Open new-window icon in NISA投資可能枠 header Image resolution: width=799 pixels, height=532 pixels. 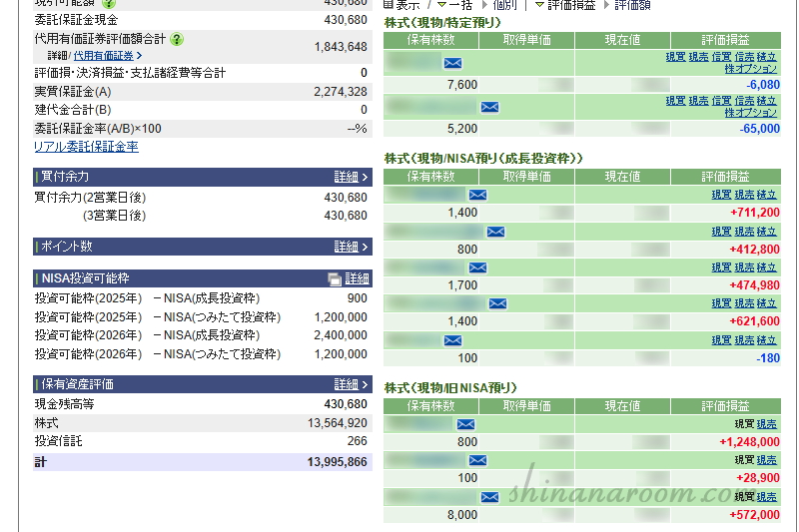click(334, 278)
